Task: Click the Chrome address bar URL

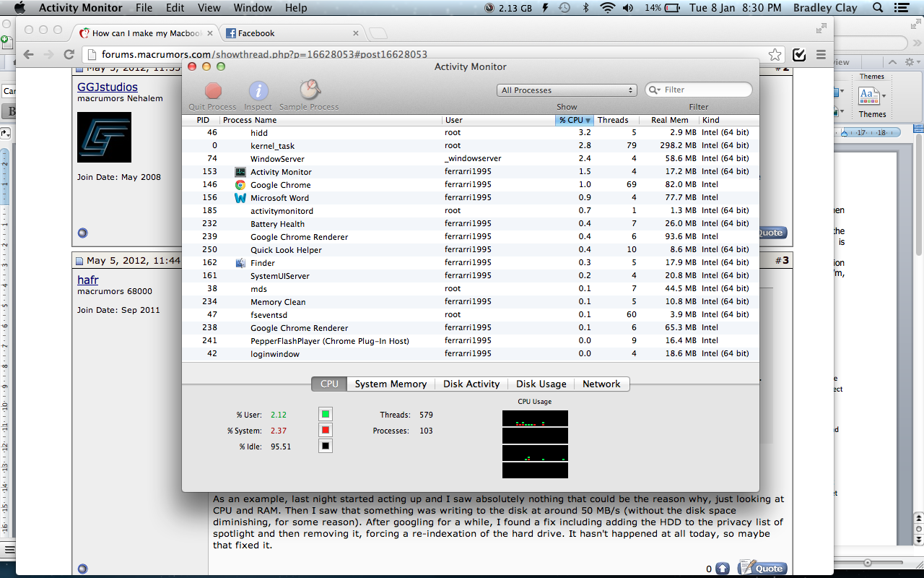Action: pyautogui.click(x=265, y=54)
